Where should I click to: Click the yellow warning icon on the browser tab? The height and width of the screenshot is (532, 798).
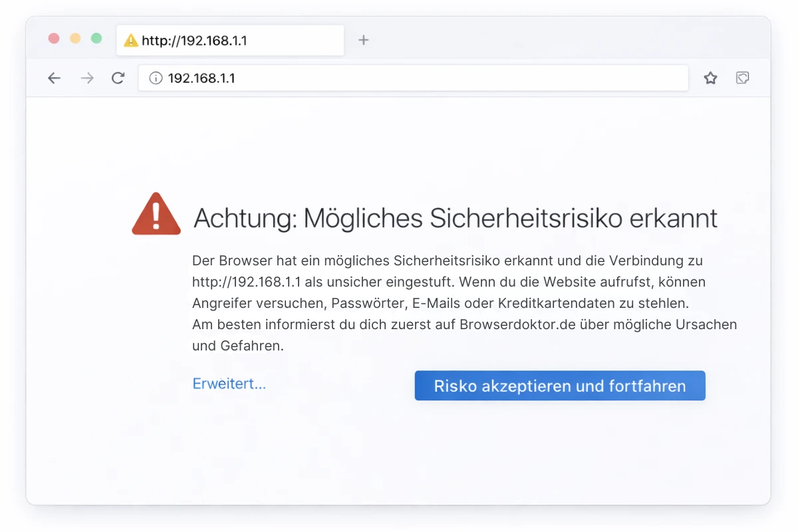coord(130,40)
